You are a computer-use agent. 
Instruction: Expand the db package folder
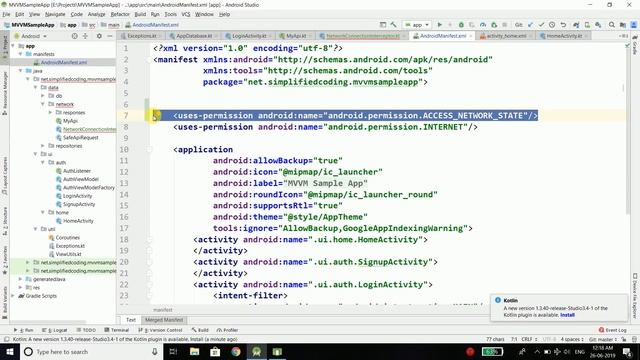coord(42,96)
